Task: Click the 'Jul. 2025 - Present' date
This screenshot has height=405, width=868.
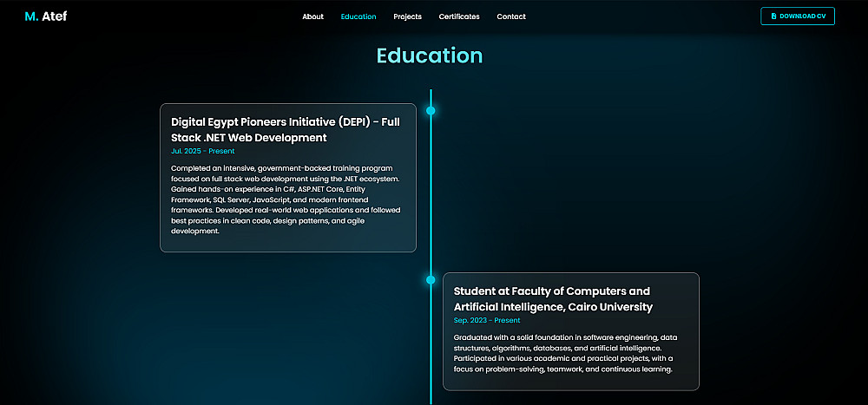Action: pos(202,151)
